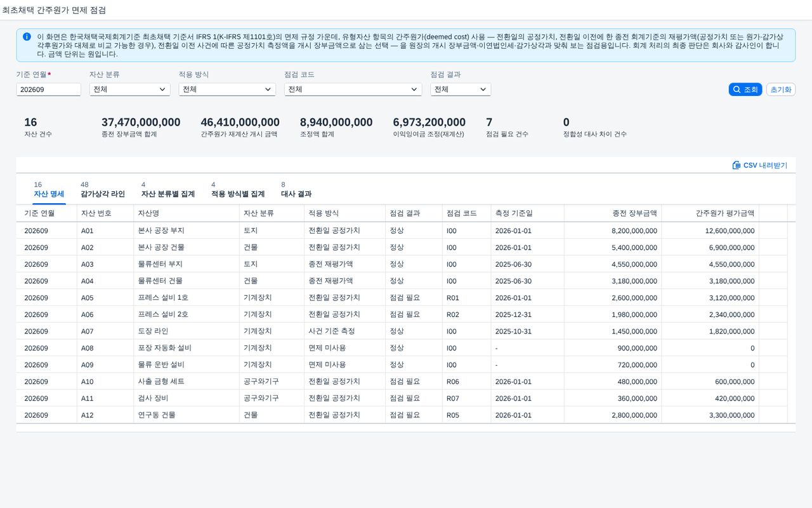
Task: Open the 점검 코드 dropdown
Action: [353, 90]
